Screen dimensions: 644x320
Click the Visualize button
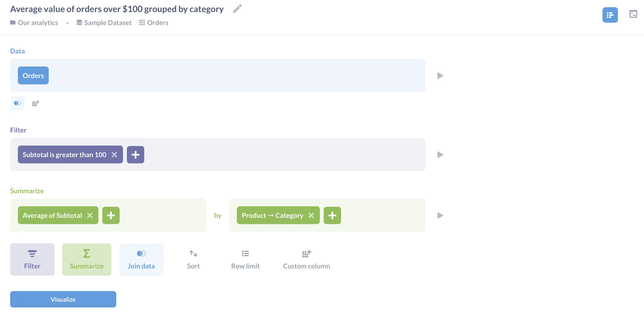[x=63, y=299]
